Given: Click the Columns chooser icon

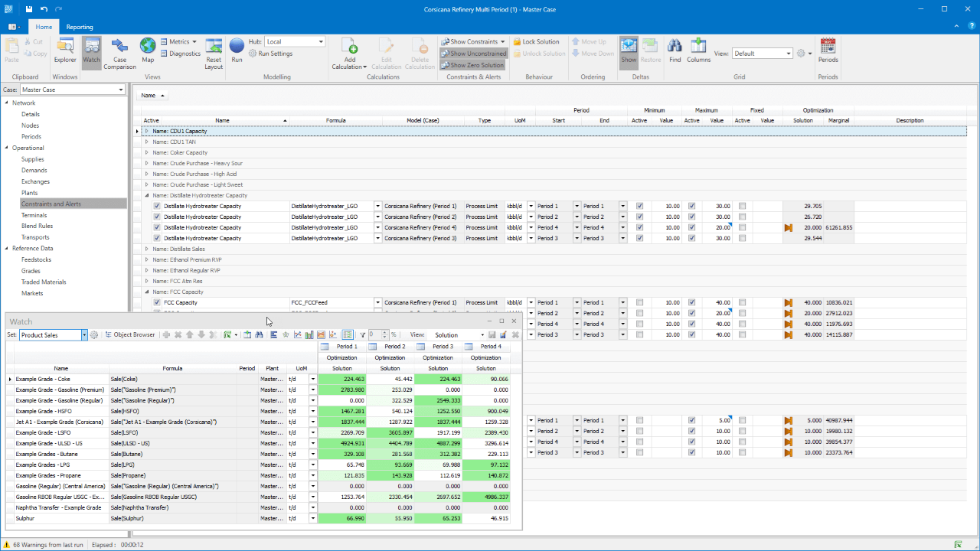Looking at the screenshot, I should click(x=698, y=48).
